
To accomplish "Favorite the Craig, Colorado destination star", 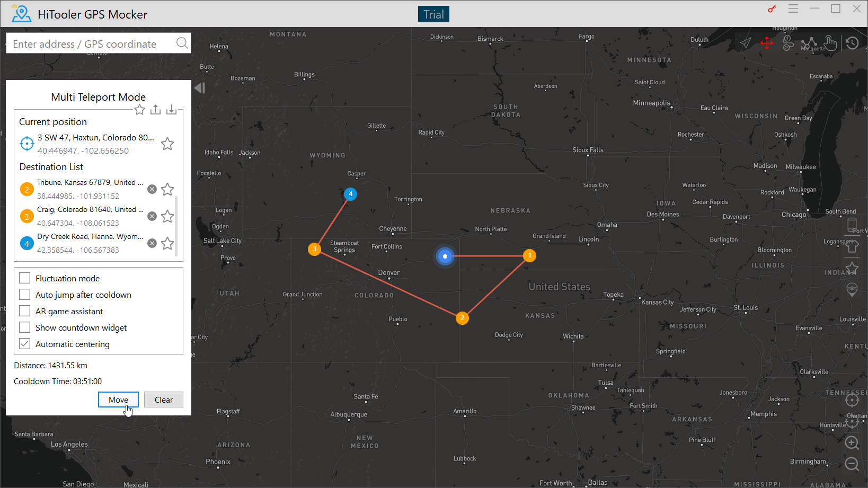I will (167, 216).
